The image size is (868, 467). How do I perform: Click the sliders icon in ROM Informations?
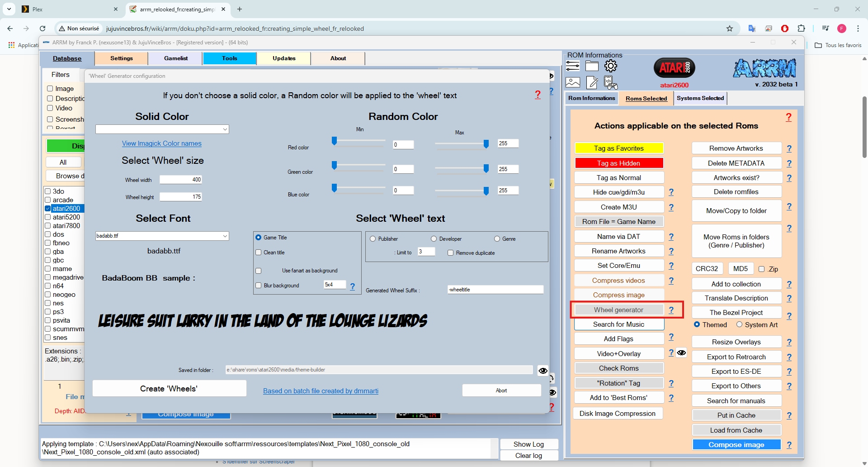click(x=573, y=66)
